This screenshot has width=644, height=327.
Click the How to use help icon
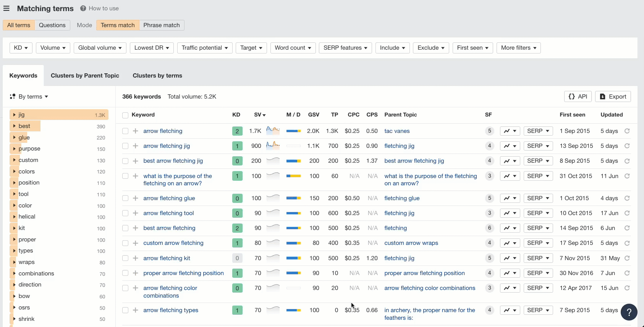83,8
